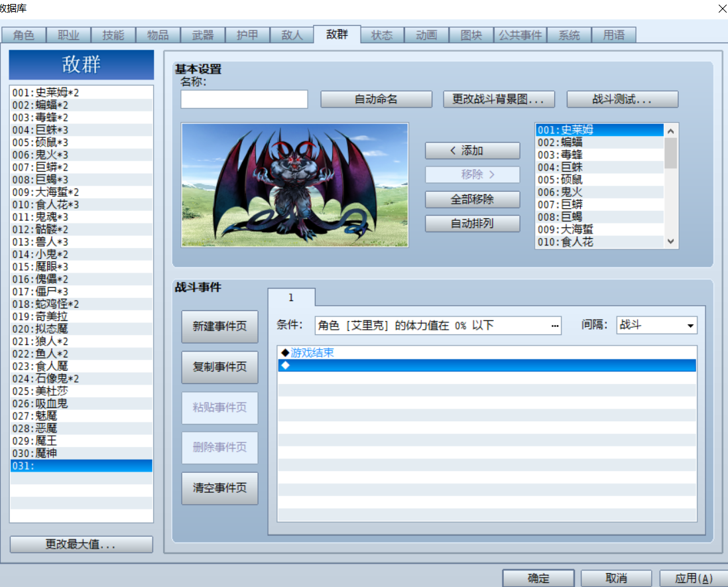Click the 名称 troop name field
This screenshot has width=728, height=587.
[x=244, y=99]
